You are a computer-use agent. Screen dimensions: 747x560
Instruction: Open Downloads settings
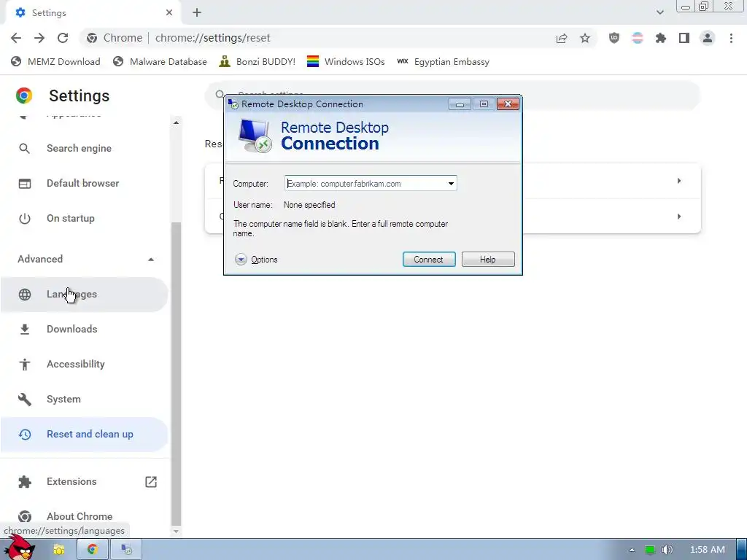pos(84,329)
